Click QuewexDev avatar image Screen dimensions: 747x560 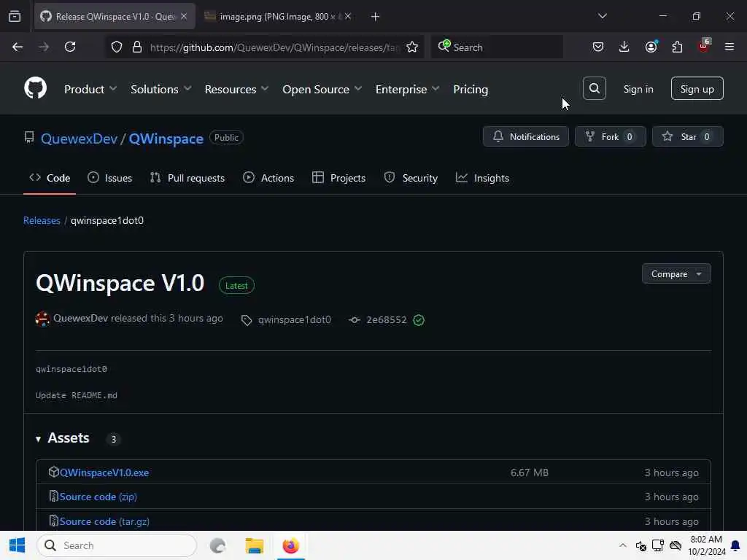pyautogui.click(x=42, y=319)
